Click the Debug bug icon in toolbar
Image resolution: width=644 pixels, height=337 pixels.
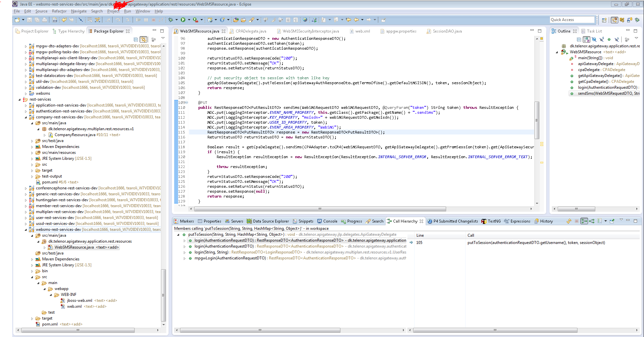(x=171, y=20)
